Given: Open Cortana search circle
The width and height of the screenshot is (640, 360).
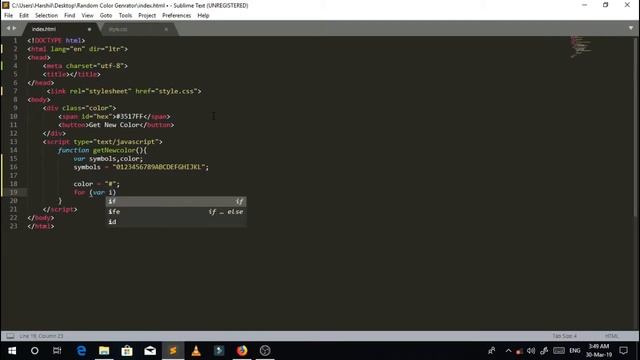Looking at the screenshot, I should coord(35,351).
